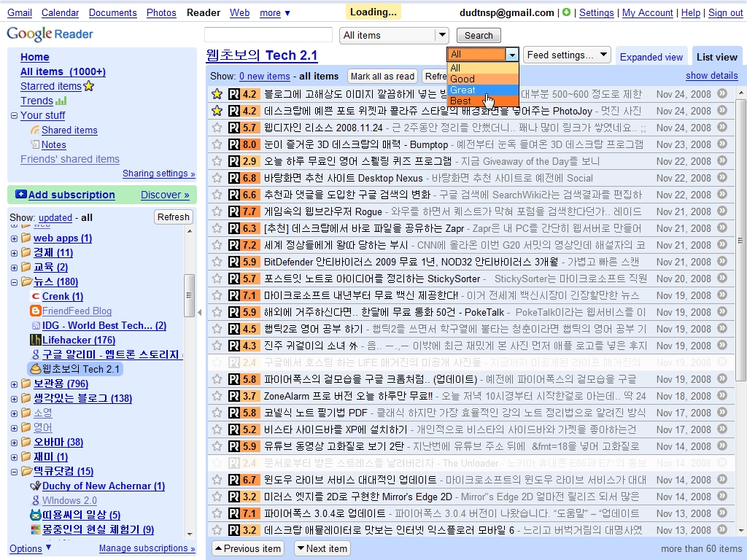Switch to Expanded view tab
This screenshot has height=560, width=747.
(651, 57)
